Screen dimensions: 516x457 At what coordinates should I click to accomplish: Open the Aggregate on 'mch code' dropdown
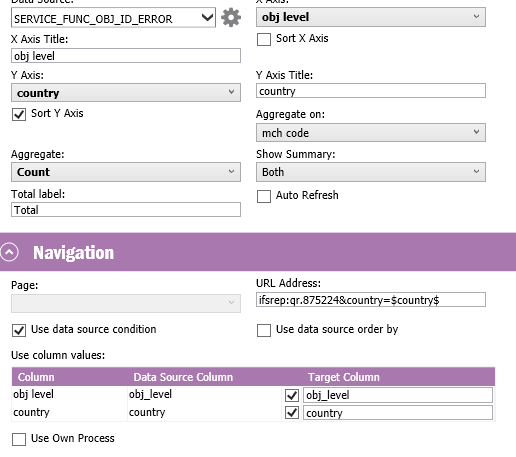pyautogui.click(x=371, y=133)
